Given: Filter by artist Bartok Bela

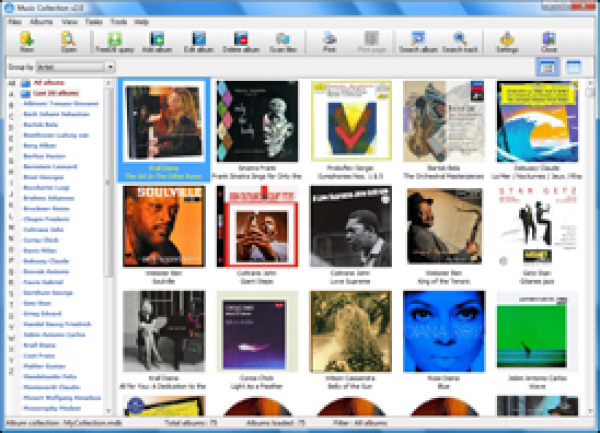Looking at the screenshot, I should [x=41, y=125].
